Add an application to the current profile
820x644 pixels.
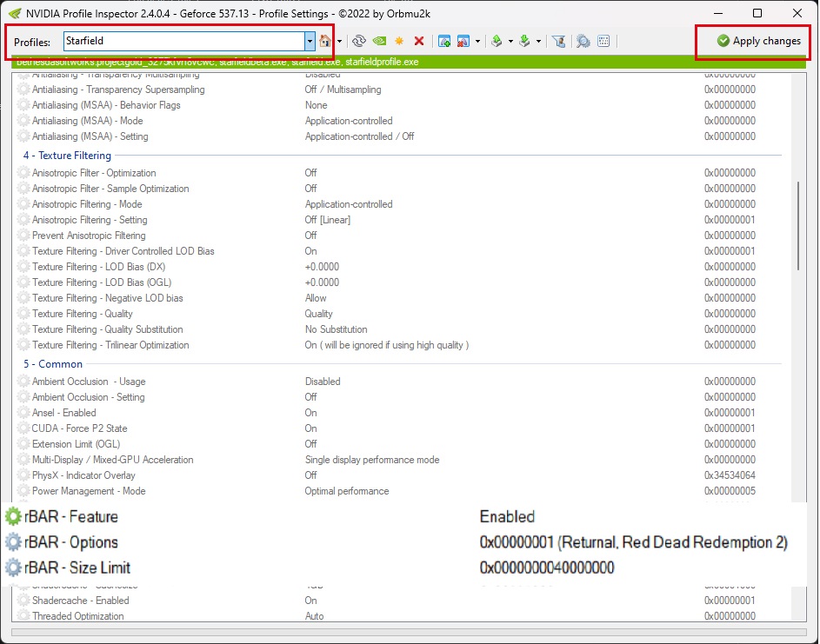tap(444, 41)
